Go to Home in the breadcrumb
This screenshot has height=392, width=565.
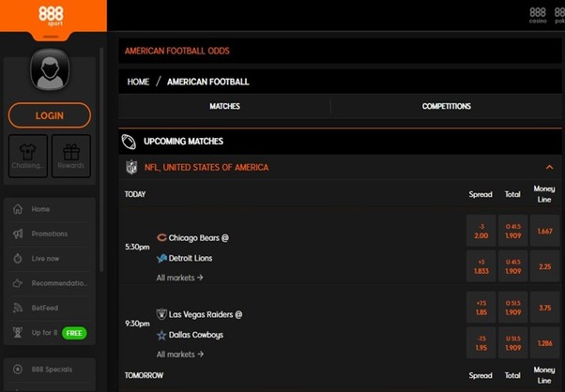pos(138,82)
